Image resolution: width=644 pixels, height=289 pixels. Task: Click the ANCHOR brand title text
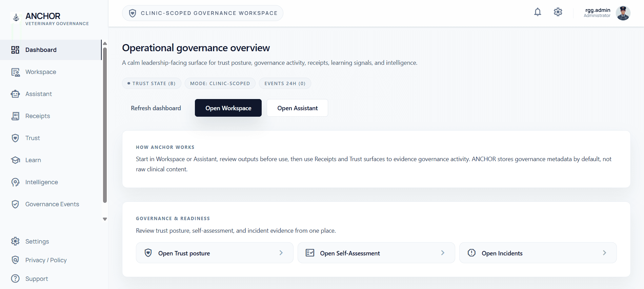[43, 16]
